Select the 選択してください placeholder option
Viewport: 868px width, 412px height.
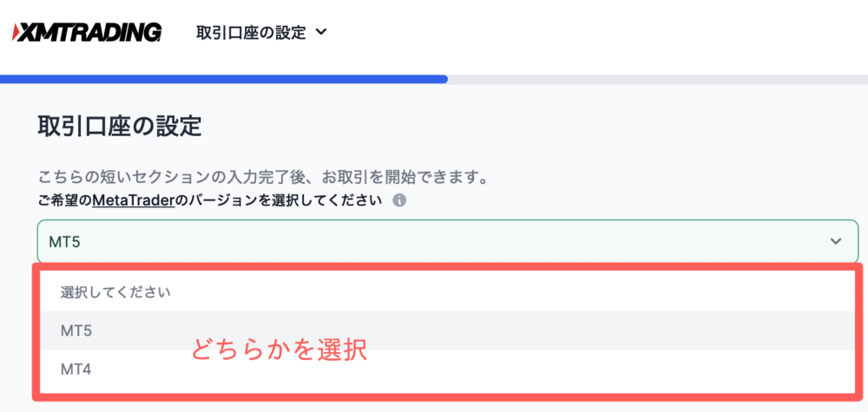click(447, 292)
